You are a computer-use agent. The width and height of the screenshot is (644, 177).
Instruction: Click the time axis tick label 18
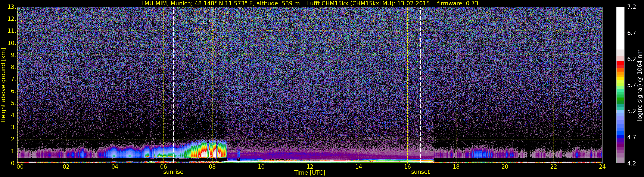(x=456, y=167)
